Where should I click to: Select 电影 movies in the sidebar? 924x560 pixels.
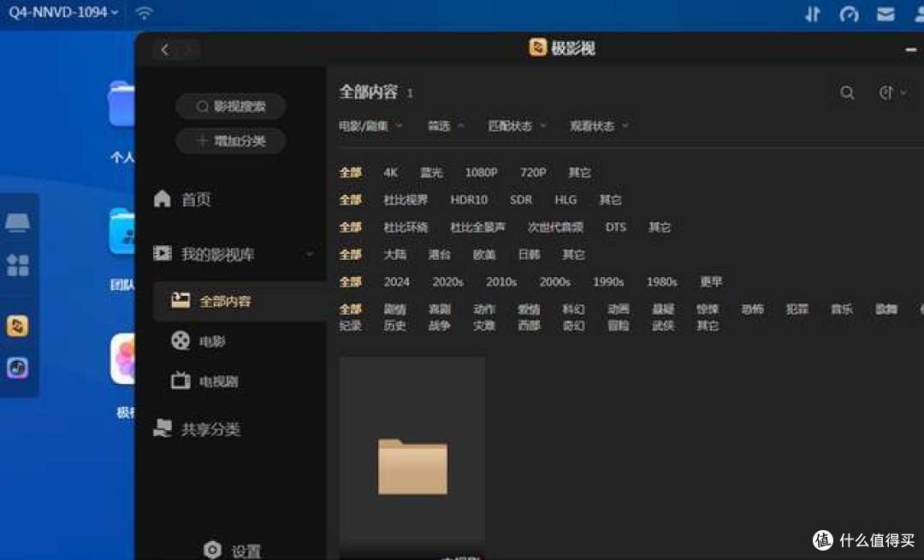tap(198, 341)
